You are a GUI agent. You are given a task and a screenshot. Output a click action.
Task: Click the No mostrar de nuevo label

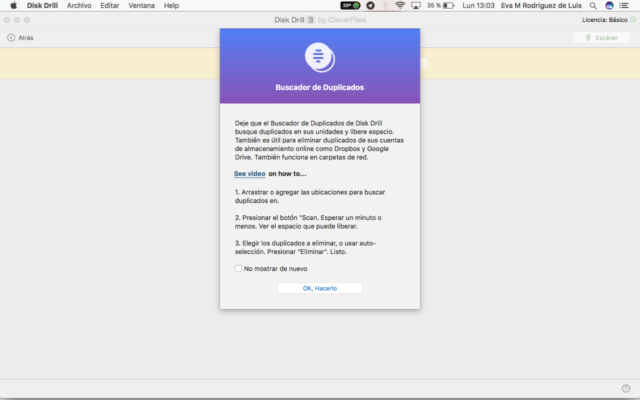[x=276, y=269]
